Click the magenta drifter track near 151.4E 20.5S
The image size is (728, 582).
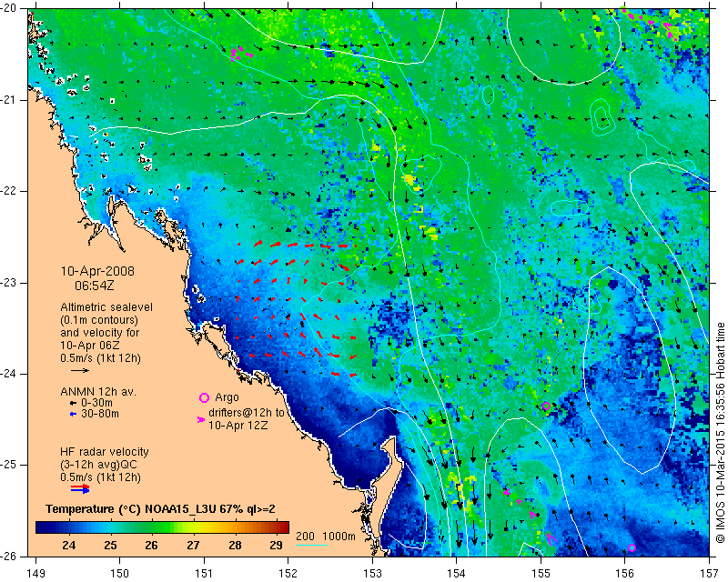pos(240,54)
